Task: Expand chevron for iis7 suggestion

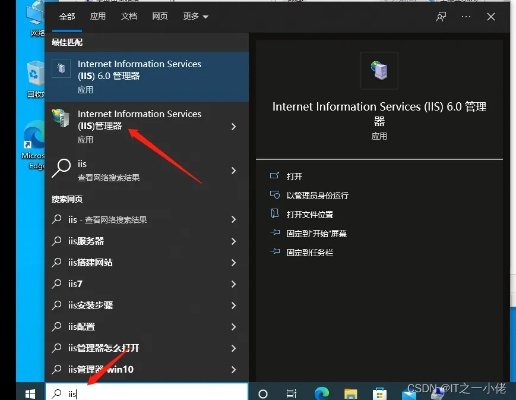Action: coord(234,284)
